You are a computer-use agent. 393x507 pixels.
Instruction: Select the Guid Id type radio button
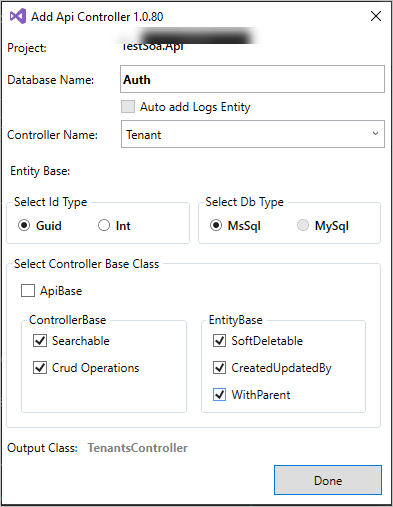pos(24,226)
